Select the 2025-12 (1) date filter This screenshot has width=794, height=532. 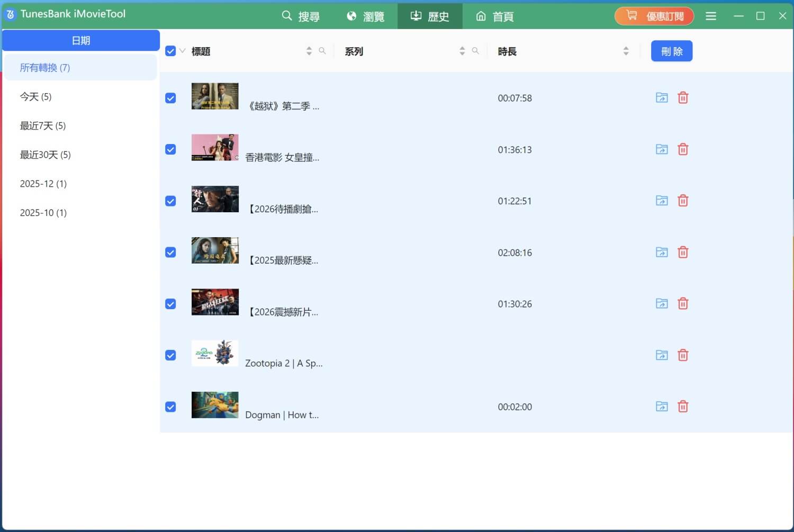coord(43,184)
